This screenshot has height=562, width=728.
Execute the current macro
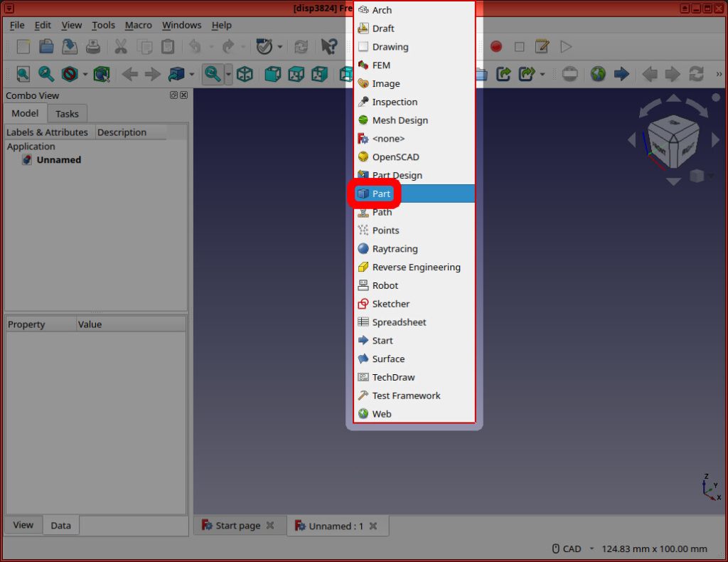(x=565, y=46)
